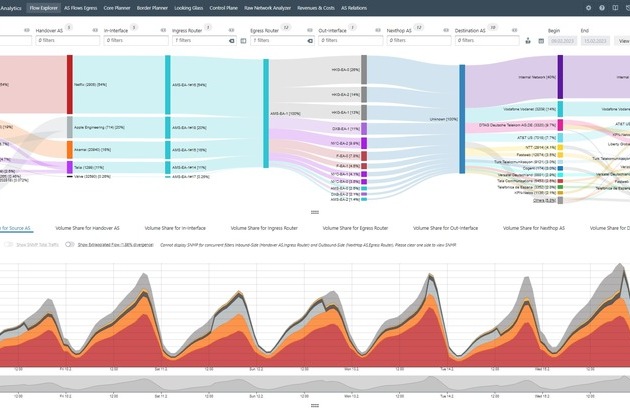Open the Handover AS filters dropdown

tap(68, 41)
